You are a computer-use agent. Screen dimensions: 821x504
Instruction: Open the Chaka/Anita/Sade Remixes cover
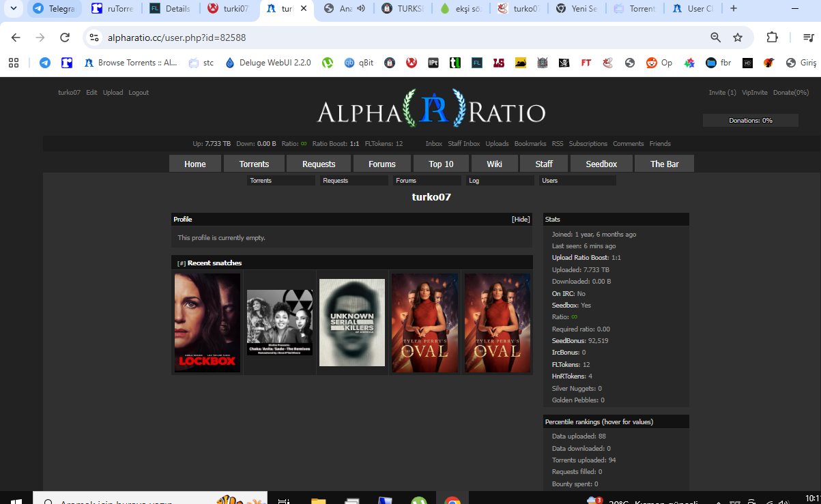pos(280,323)
